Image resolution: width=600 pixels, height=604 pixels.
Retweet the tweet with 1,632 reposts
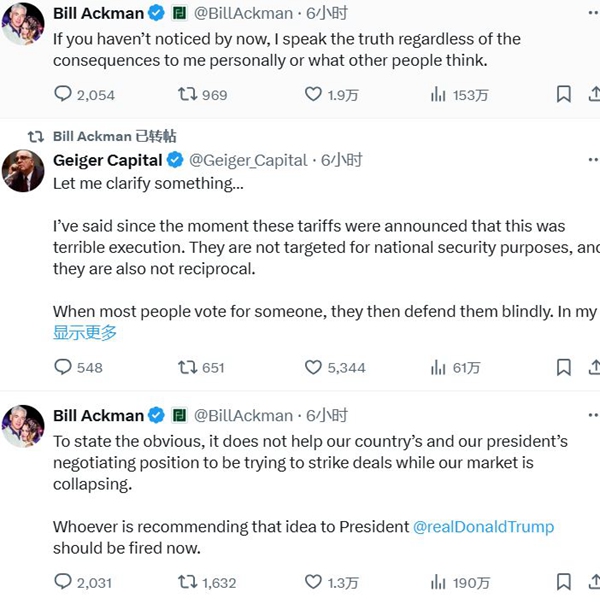coord(187,581)
